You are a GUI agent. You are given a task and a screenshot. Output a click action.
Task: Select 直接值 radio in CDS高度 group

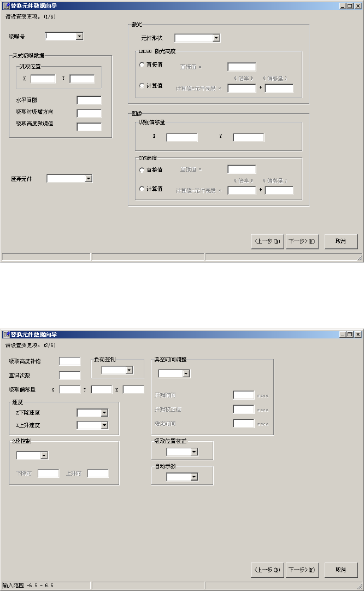(x=142, y=170)
